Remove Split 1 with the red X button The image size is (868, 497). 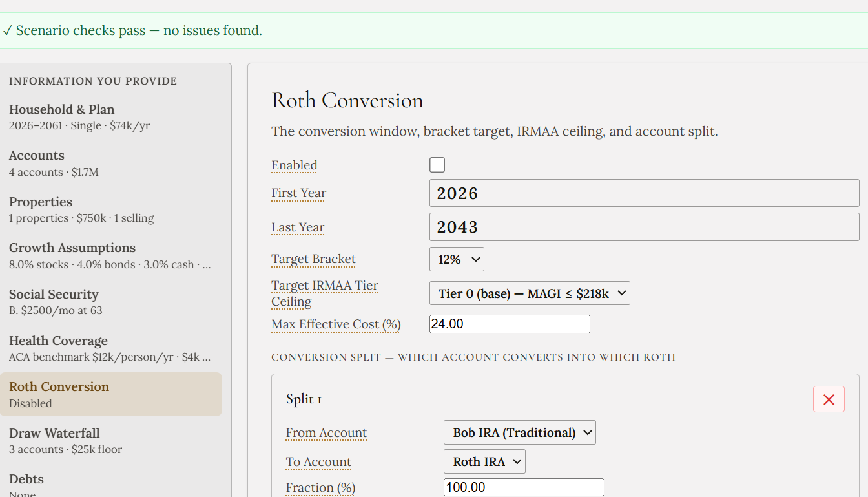(829, 399)
